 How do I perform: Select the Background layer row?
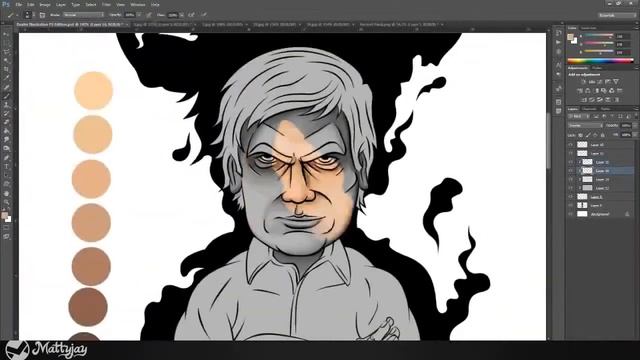click(x=601, y=214)
